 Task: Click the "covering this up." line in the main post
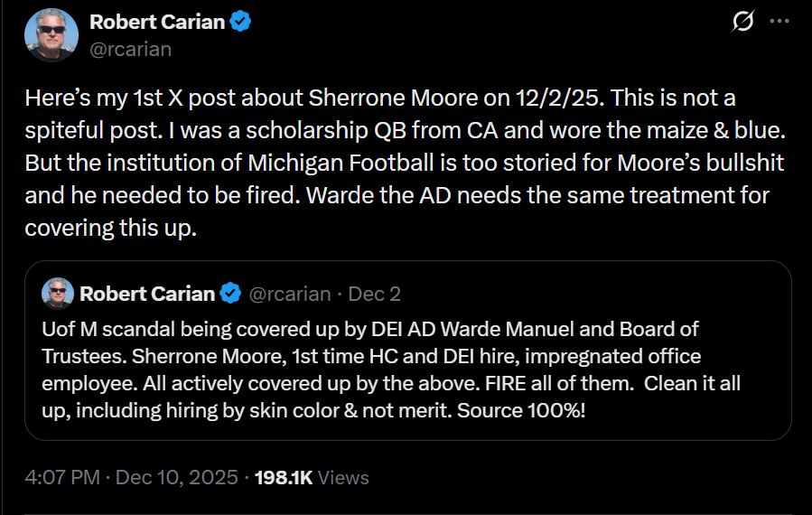[110, 229]
